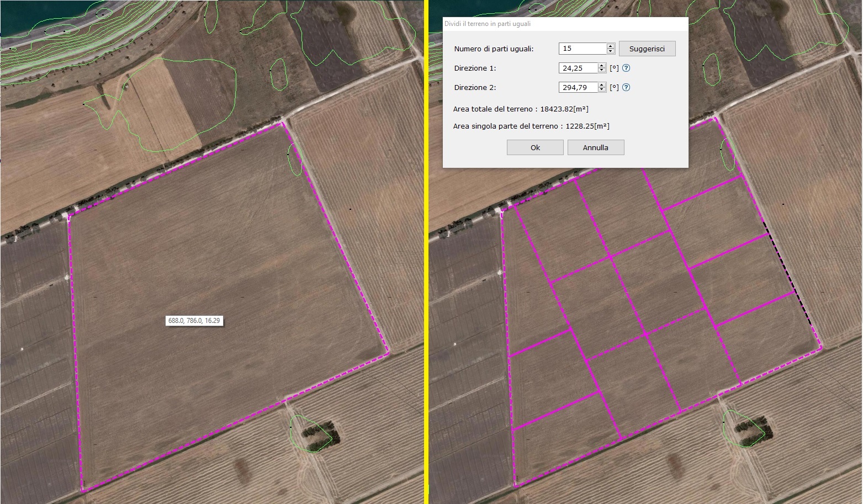Viewport: 863px width, 504px height.
Task: Open help for Direzione 2
Action: tap(626, 88)
